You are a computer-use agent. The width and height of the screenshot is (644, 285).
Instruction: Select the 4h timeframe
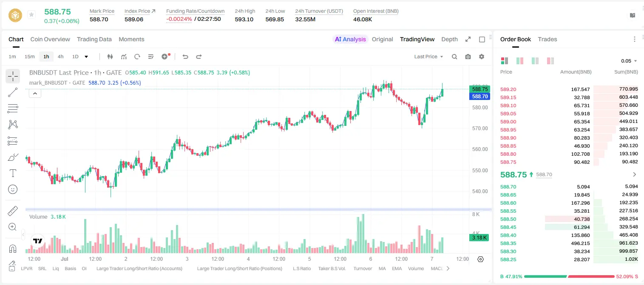[x=61, y=57]
